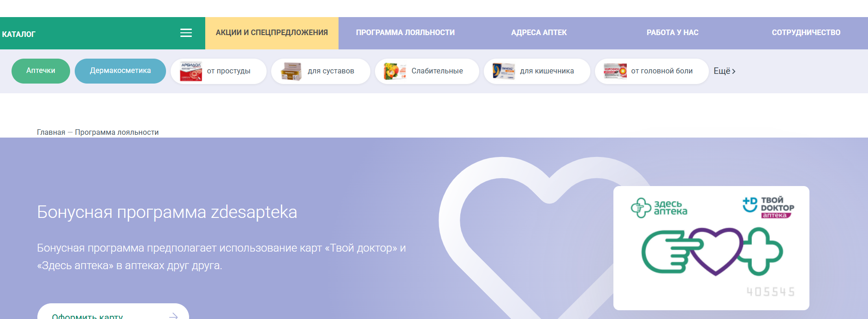This screenshot has height=319, width=868.
Task: Click the Бонусная программа zdesapteka heading
Action: tap(167, 212)
